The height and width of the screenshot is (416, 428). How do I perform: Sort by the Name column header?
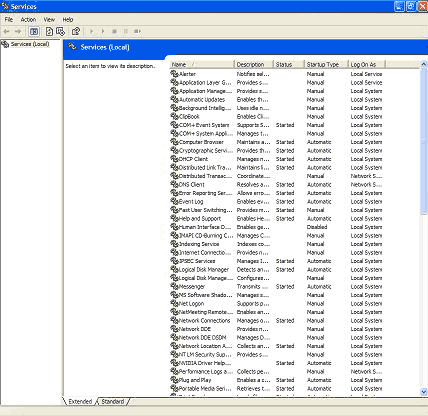(x=201, y=65)
